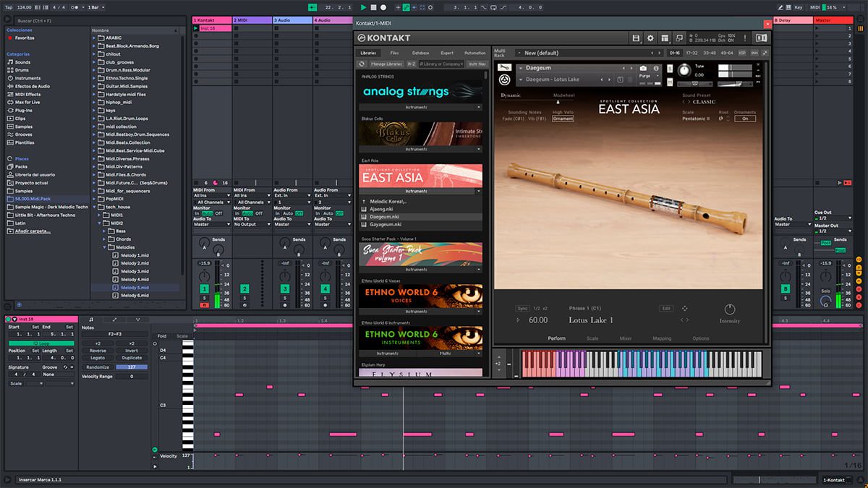Switch to the Kontakt Expert tab

[x=447, y=53]
